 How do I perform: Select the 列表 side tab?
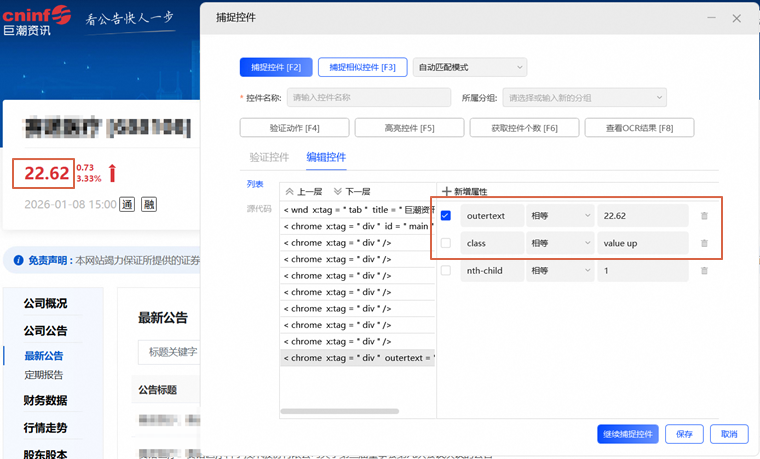(255, 184)
